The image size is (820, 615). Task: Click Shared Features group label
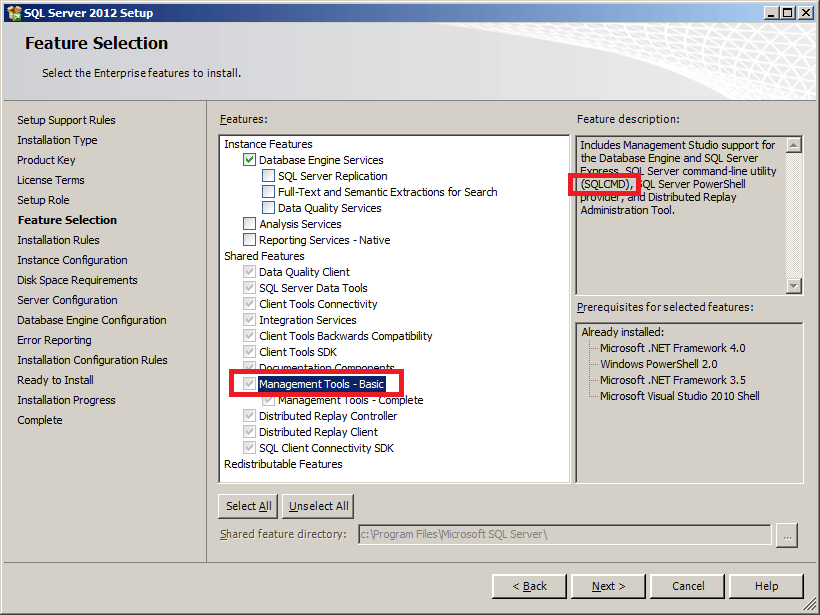[x=264, y=256]
